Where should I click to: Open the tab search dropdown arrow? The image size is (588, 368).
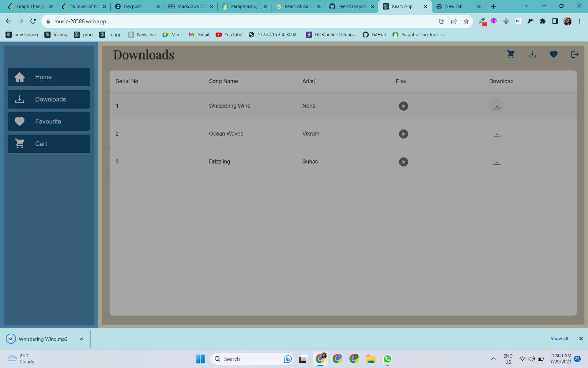[526, 6]
